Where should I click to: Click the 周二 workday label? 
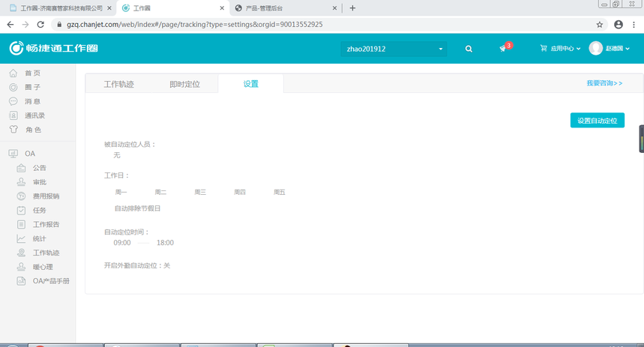[160, 192]
